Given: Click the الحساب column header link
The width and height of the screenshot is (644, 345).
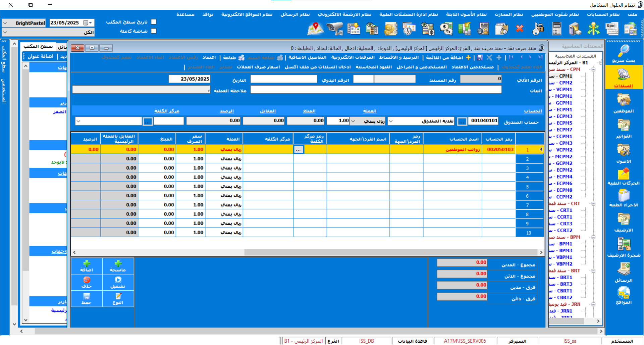Looking at the screenshot, I should [533, 111].
